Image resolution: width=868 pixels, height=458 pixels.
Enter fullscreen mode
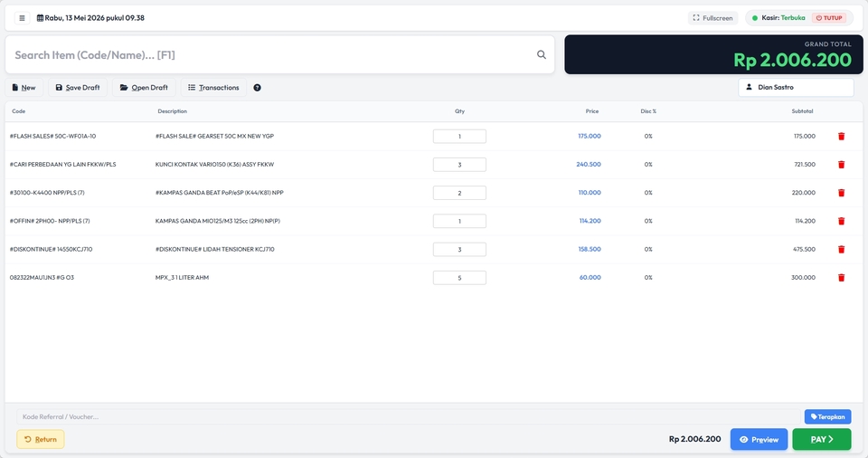[x=712, y=18]
